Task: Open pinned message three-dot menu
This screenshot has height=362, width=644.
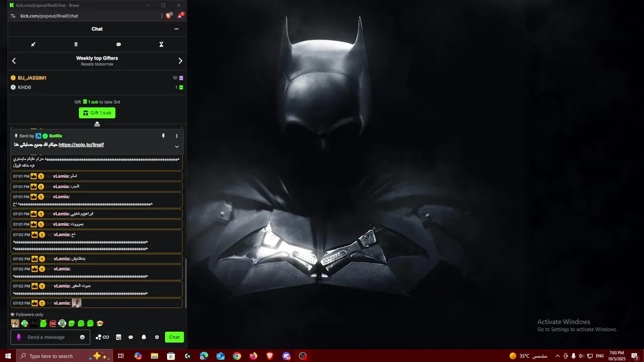Action: tap(177, 136)
